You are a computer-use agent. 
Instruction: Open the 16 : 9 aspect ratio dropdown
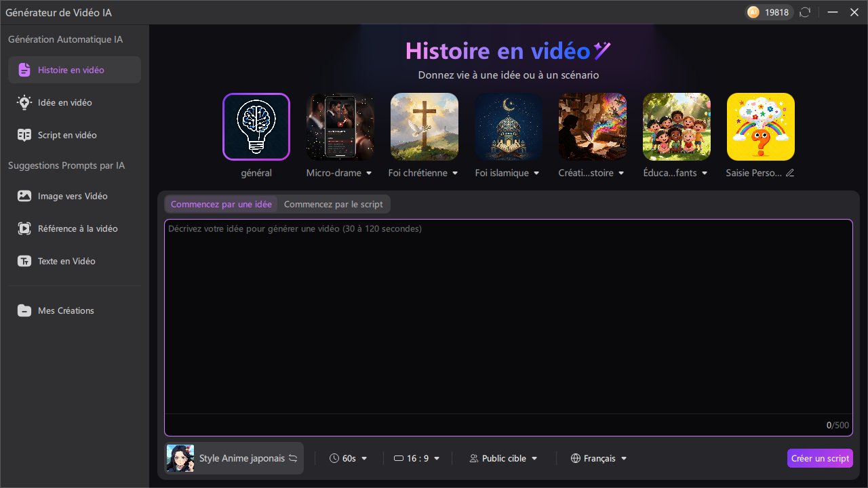416,458
